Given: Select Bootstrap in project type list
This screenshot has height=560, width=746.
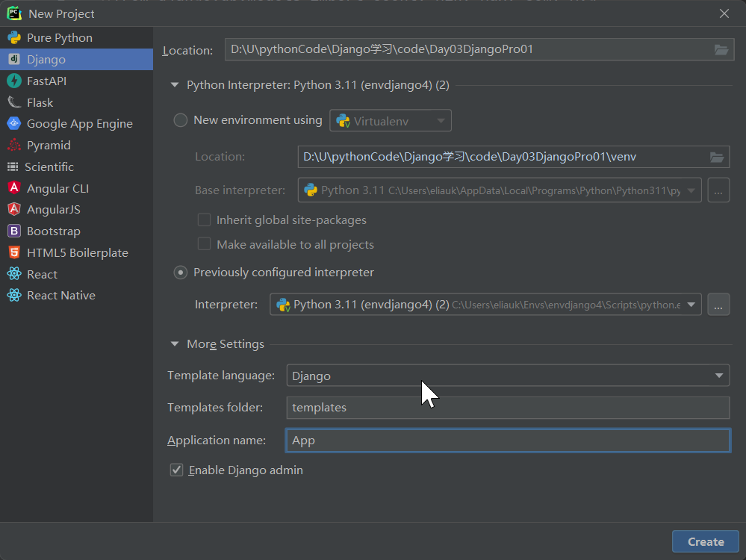Looking at the screenshot, I should pyautogui.click(x=76, y=231).
